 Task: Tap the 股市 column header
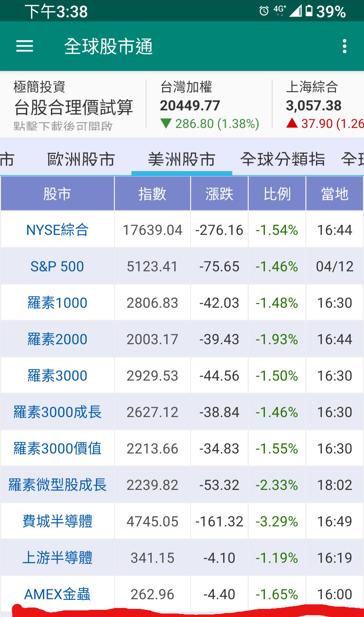tap(57, 194)
